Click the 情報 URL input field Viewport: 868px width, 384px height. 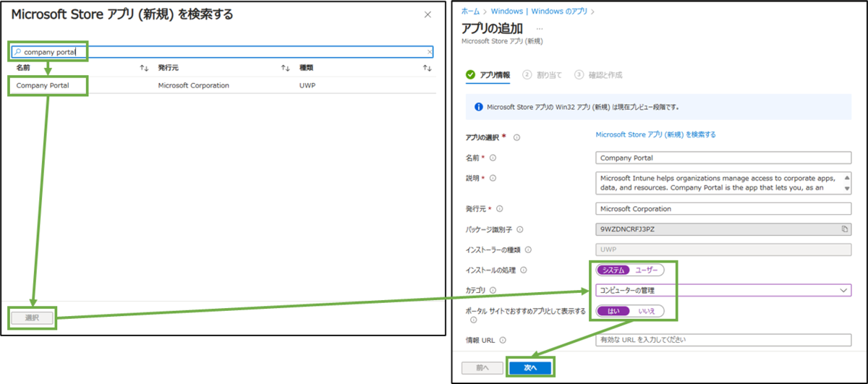point(723,340)
